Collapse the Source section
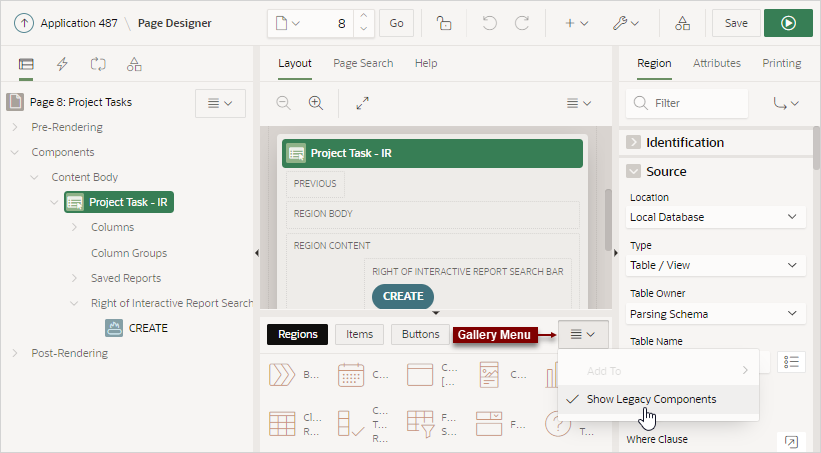821x453 pixels. click(x=634, y=171)
